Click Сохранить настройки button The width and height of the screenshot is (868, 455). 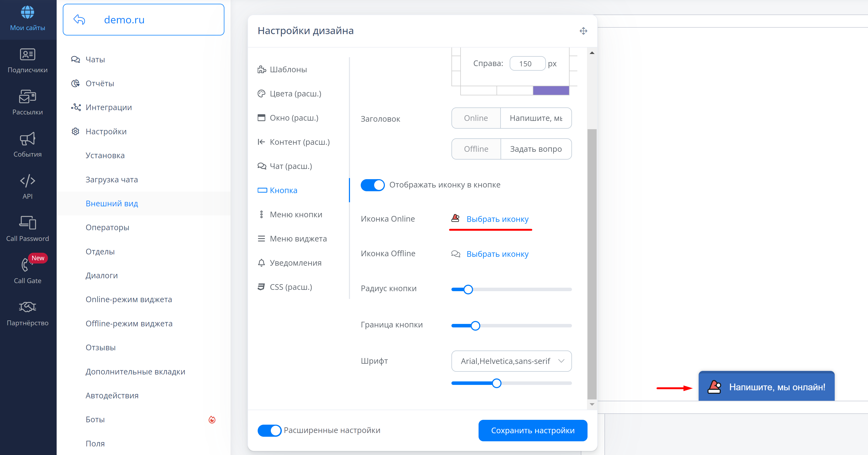pos(533,430)
